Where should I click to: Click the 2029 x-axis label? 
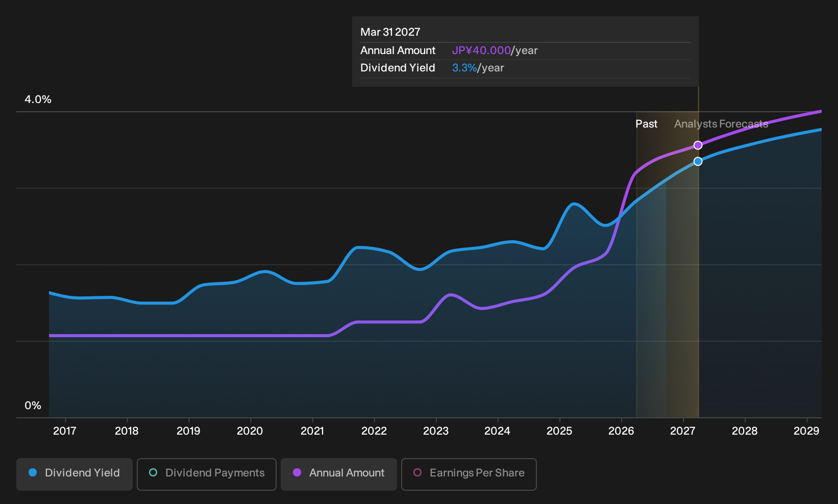(806, 431)
